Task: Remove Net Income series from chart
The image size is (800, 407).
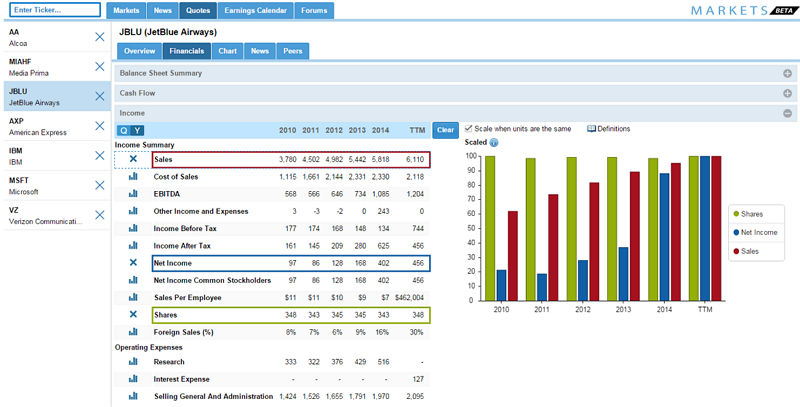Action: 133,263
